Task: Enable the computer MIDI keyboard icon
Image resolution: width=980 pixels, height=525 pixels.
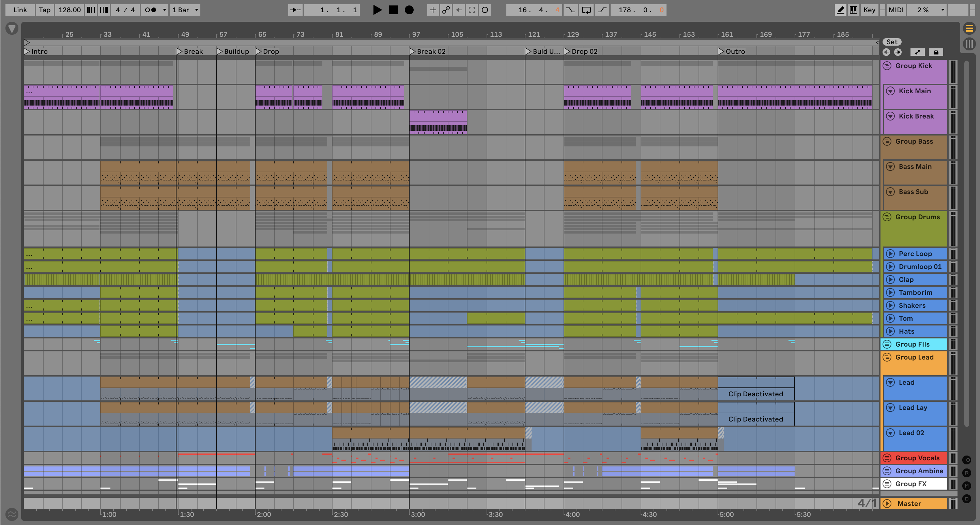Action: point(854,10)
